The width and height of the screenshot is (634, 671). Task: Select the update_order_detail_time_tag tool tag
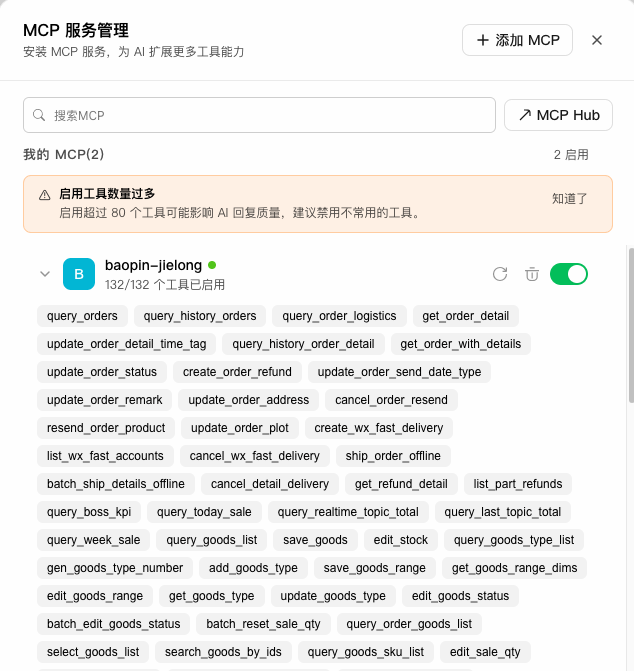pyautogui.click(x=127, y=344)
